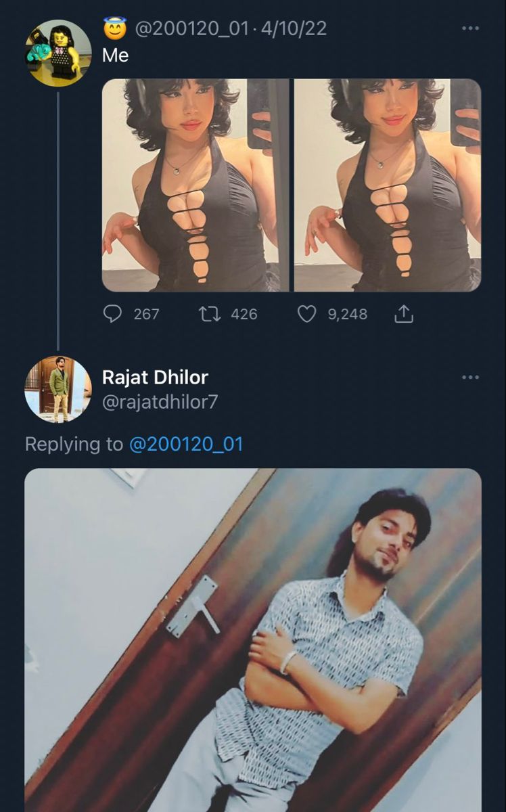Viewport: 506px width, 812px height.
Task: Click the 9,248 likes count
Action: coord(348,314)
